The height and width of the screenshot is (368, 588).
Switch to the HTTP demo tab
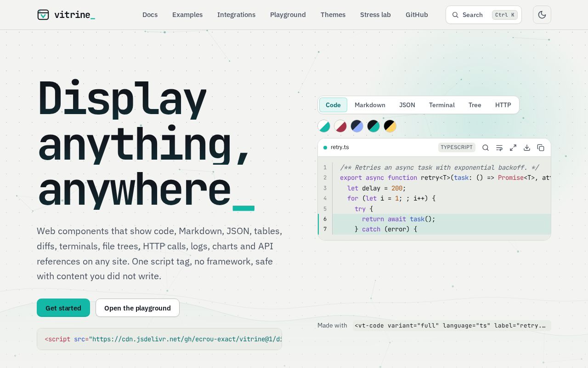point(503,105)
